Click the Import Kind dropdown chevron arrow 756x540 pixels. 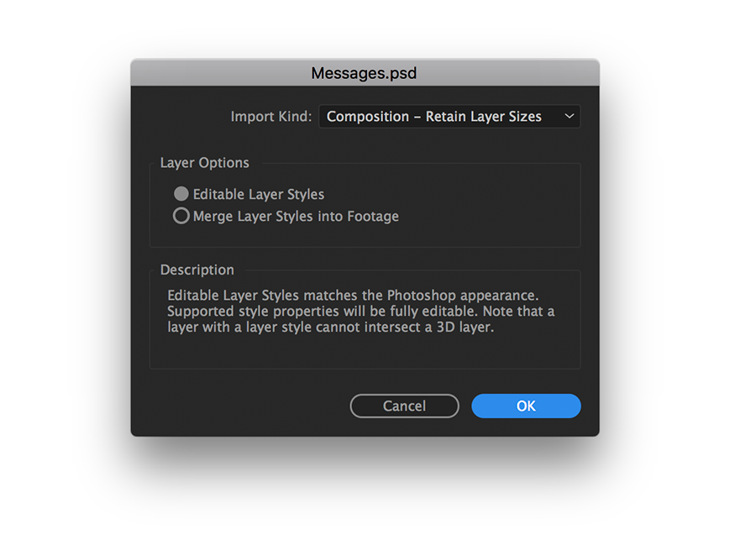(570, 116)
